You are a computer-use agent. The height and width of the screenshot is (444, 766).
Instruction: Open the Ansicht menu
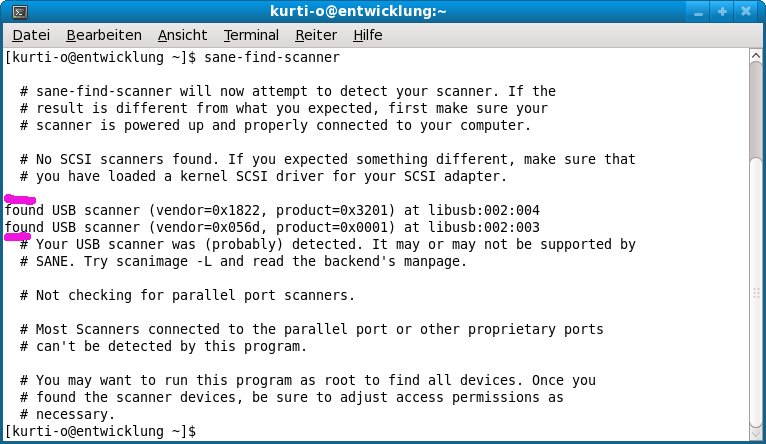tap(182, 35)
